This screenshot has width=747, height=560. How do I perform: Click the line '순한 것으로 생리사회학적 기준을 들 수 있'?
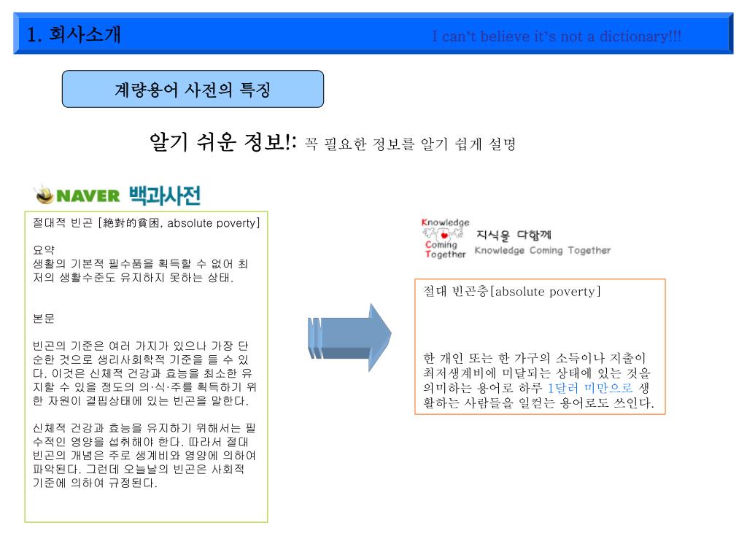point(140,359)
